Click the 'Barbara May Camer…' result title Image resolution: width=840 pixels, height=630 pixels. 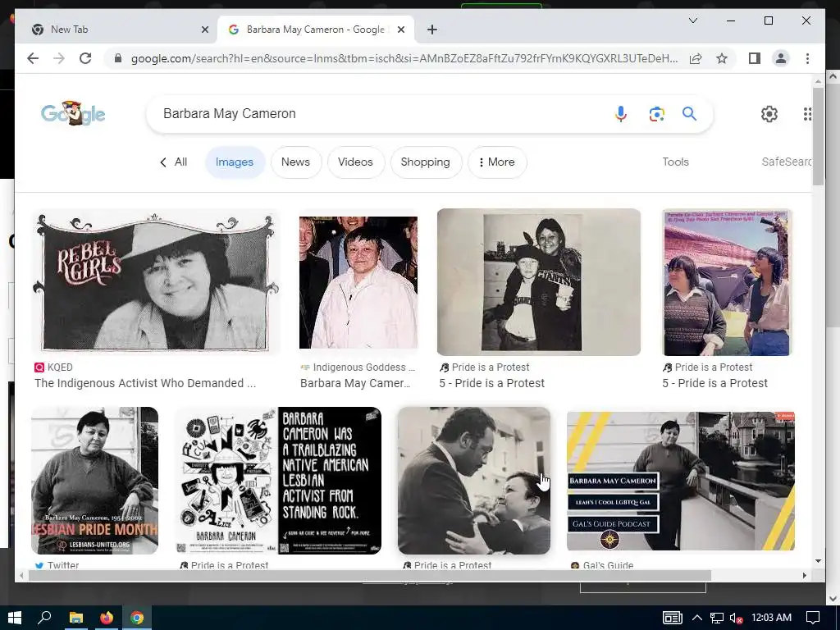[x=355, y=383]
